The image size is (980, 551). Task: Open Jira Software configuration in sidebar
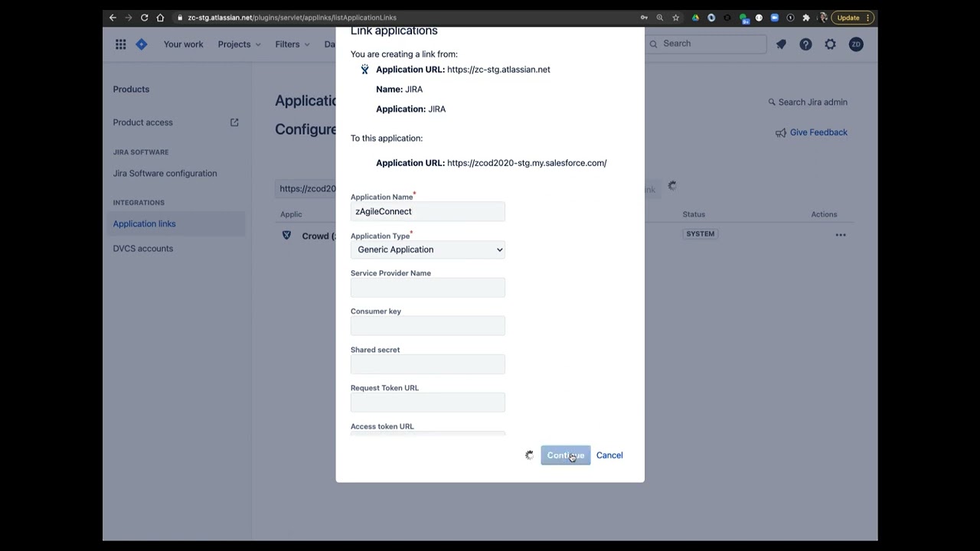coord(165,174)
